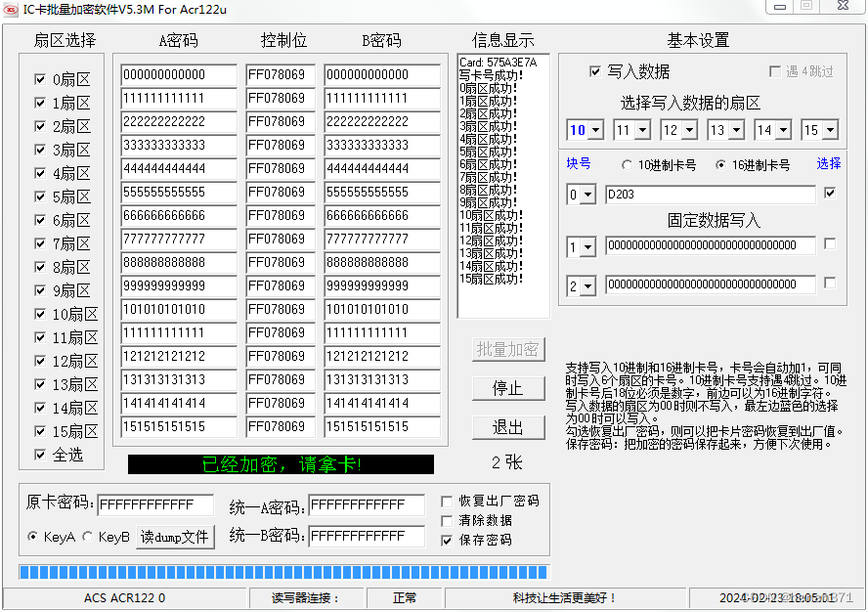
Task: Click A密码 field containing 777777777777
Action: (x=179, y=239)
